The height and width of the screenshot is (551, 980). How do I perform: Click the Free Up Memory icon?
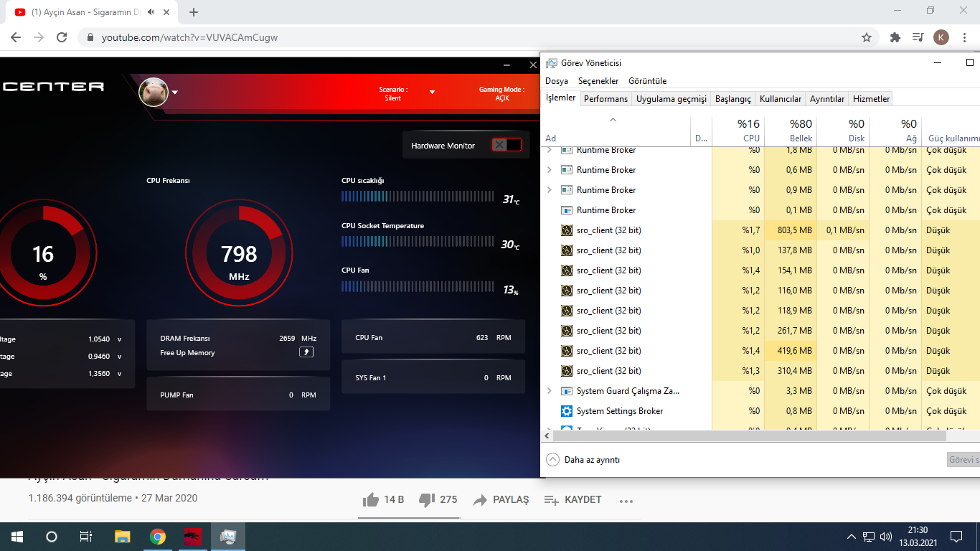[306, 352]
